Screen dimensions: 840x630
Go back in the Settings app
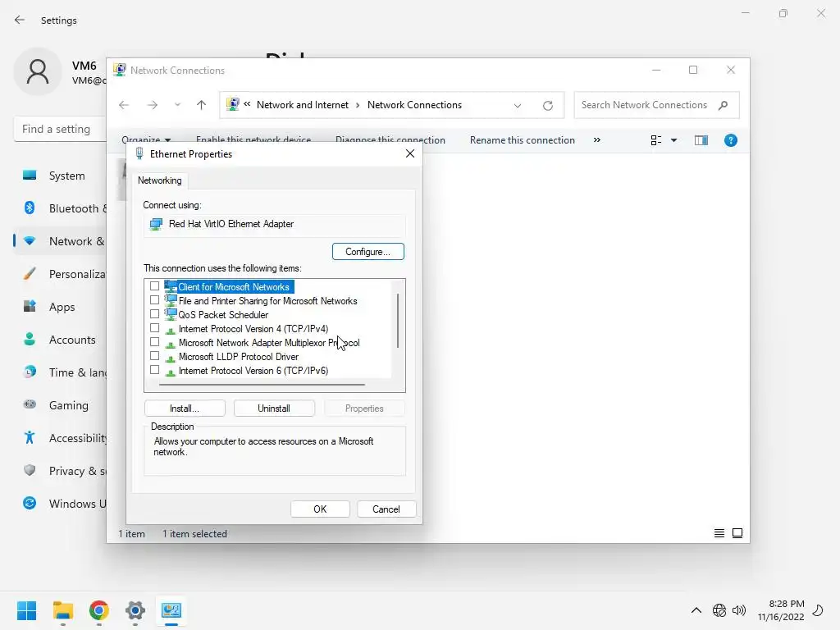pos(20,21)
